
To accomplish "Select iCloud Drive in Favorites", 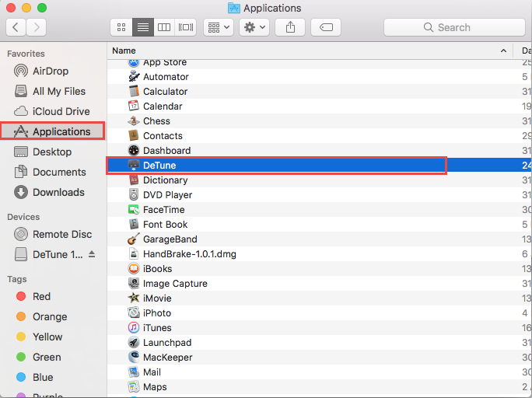I will click(x=61, y=111).
